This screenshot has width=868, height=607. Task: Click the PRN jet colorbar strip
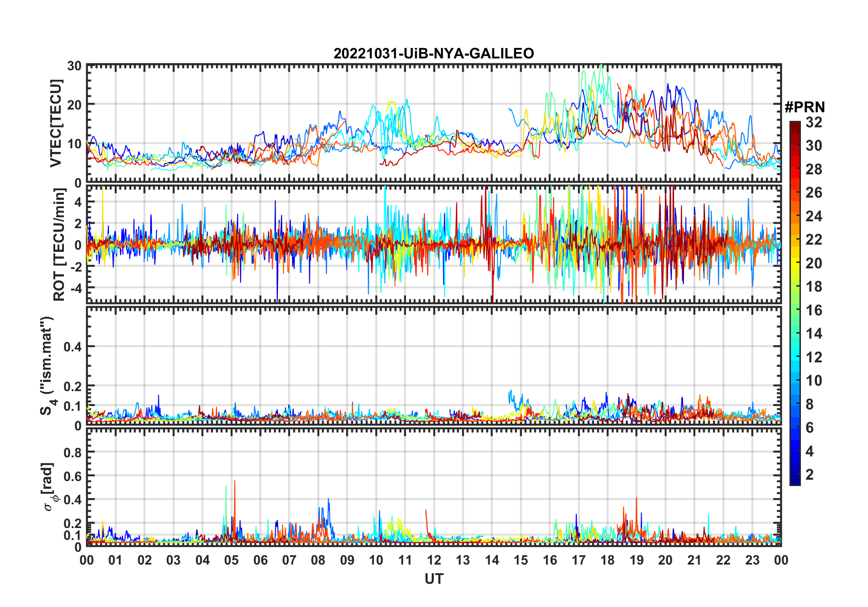click(x=795, y=303)
